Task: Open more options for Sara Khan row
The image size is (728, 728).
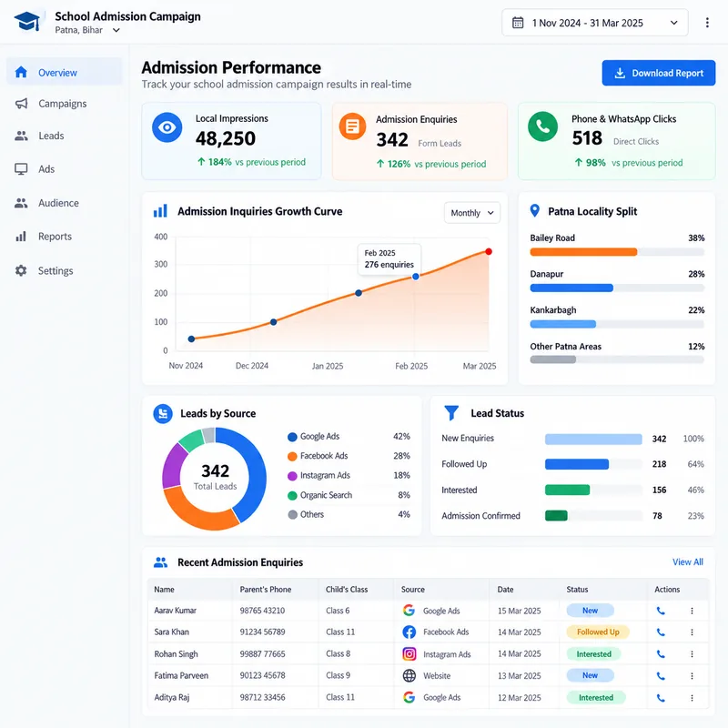Action: (x=692, y=632)
